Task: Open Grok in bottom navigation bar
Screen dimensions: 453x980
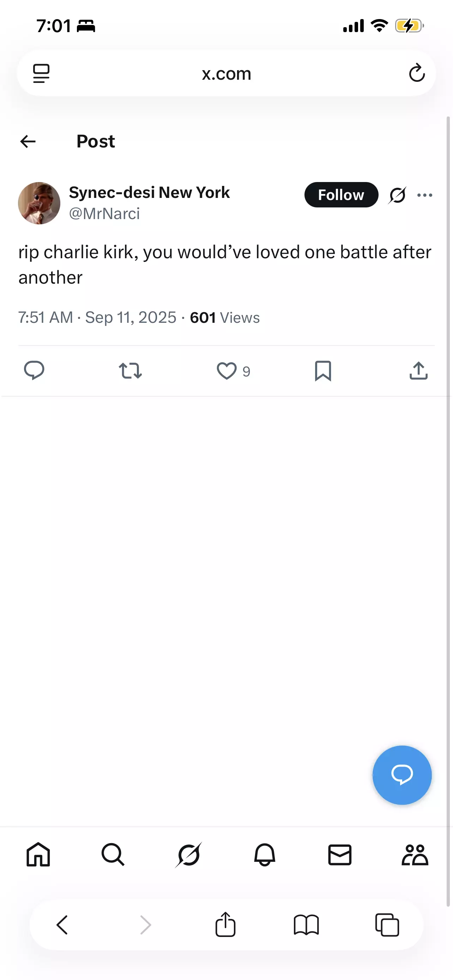Action: [x=189, y=855]
